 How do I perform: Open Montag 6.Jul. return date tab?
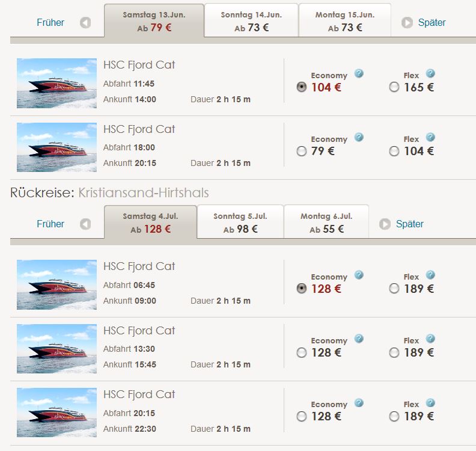click(x=326, y=222)
